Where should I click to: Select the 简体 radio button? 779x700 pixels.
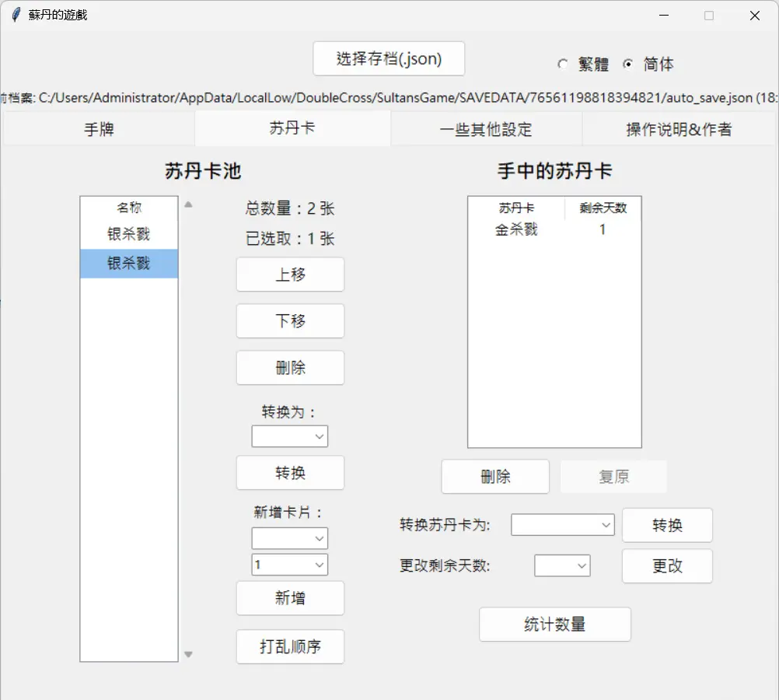tap(628, 65)
